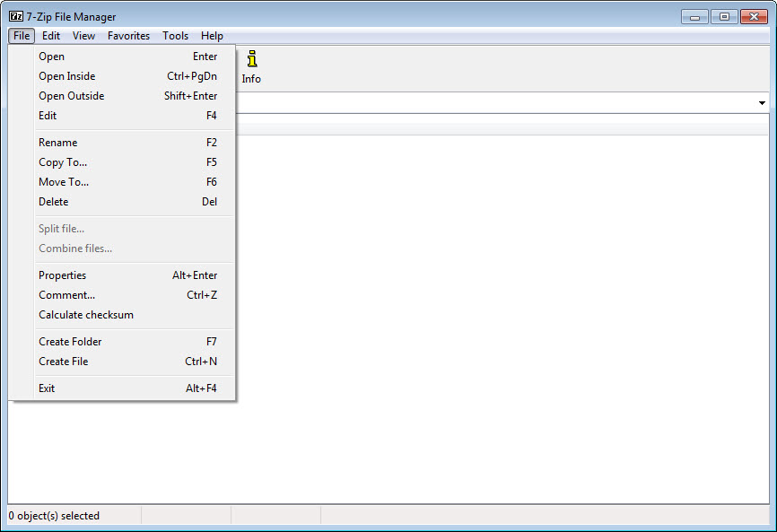Choose Edit in the File dropdown list
The height and width of the screenshot is (532, 777).
click(127, 116)
